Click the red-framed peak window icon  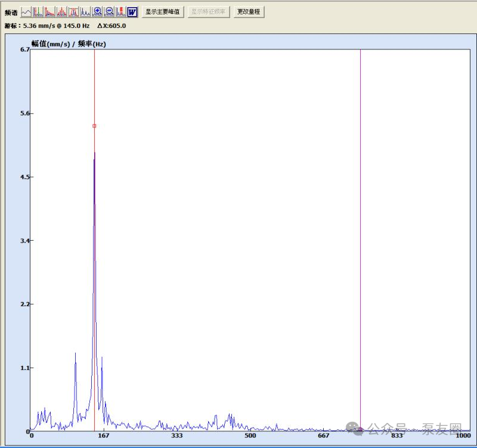point(73,12)
